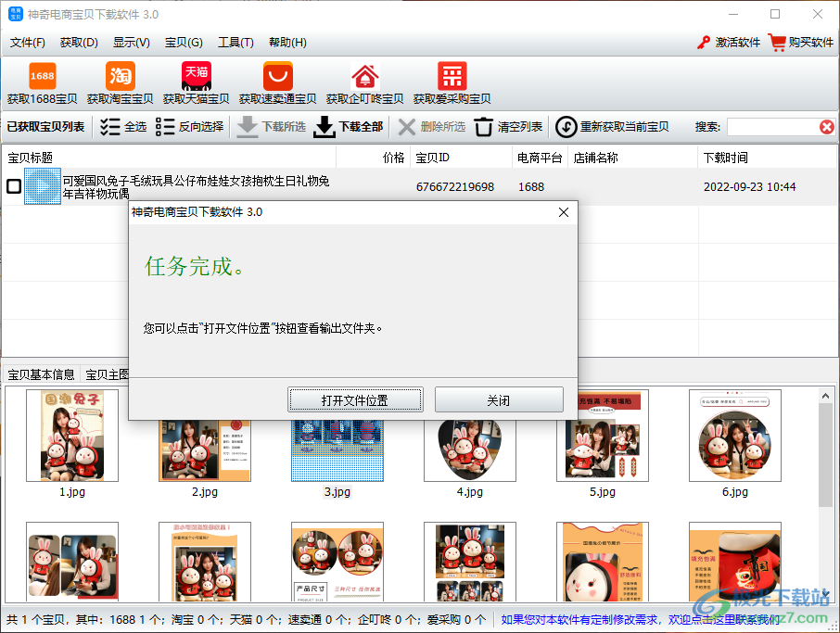Click the 关闭 button in dialog
840x633 pixels.
click(499, 400)
